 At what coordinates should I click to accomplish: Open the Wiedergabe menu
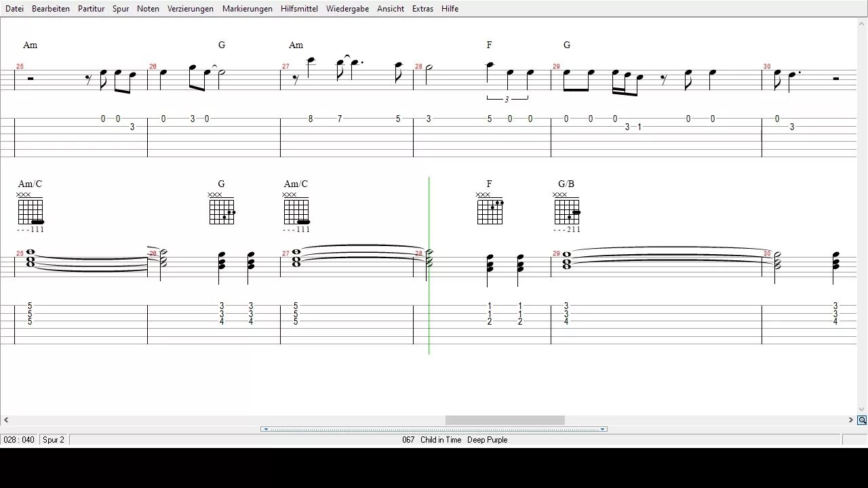pyautogui.click(x=347, y=9)
